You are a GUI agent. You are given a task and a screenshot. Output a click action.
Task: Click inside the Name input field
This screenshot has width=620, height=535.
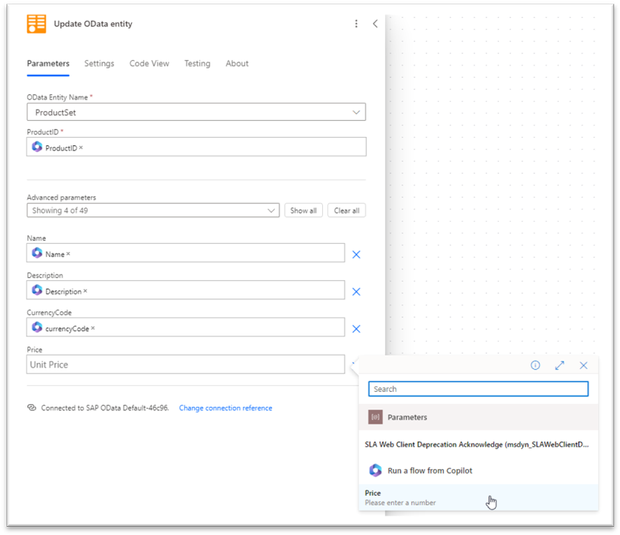pos(185,253)
